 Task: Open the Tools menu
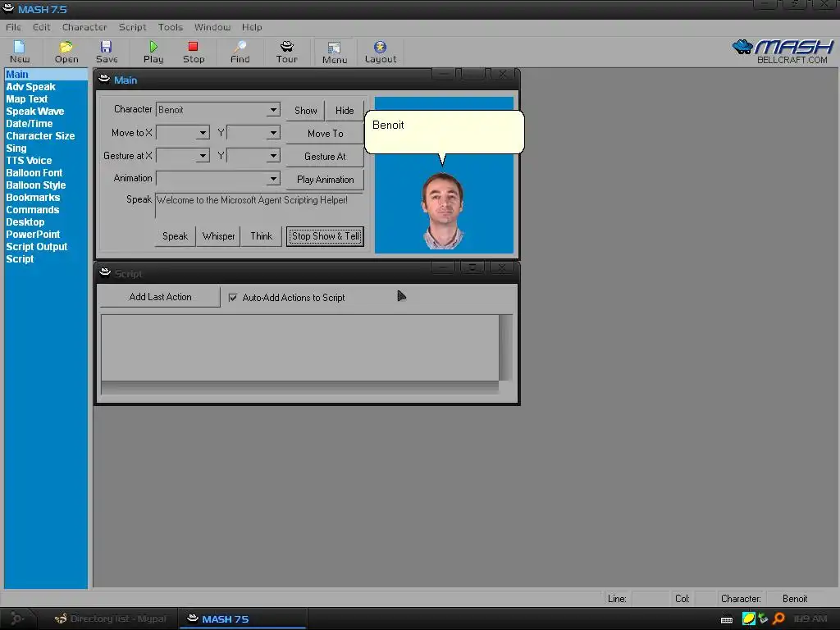point(171,27)
